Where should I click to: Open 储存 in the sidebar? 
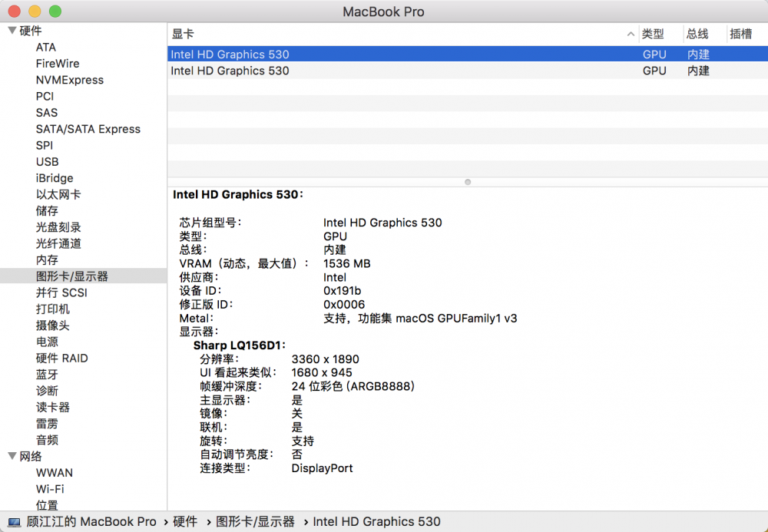click(x=47, y=211)
